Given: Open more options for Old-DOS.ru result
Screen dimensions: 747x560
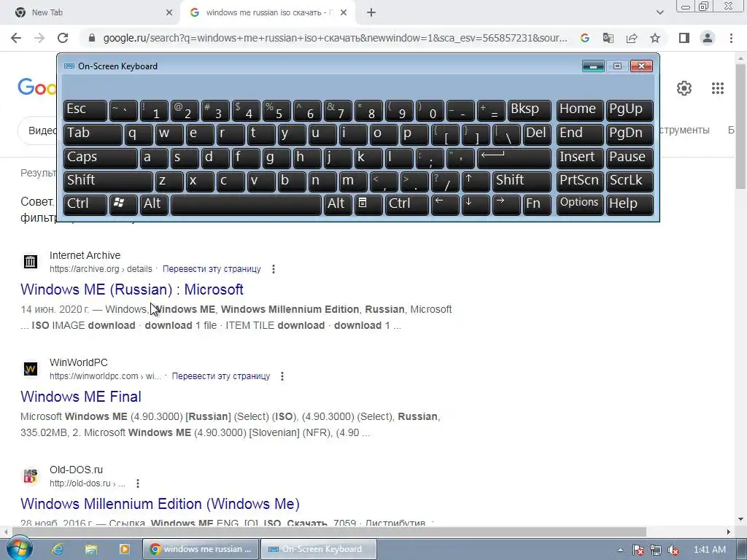Looking at the screenshot, I should [138, 483].
